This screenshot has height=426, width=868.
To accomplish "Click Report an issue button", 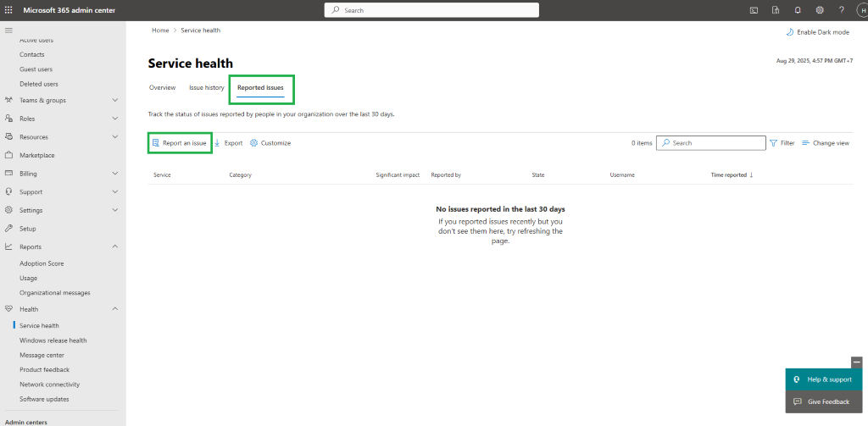I will [180, 143].
